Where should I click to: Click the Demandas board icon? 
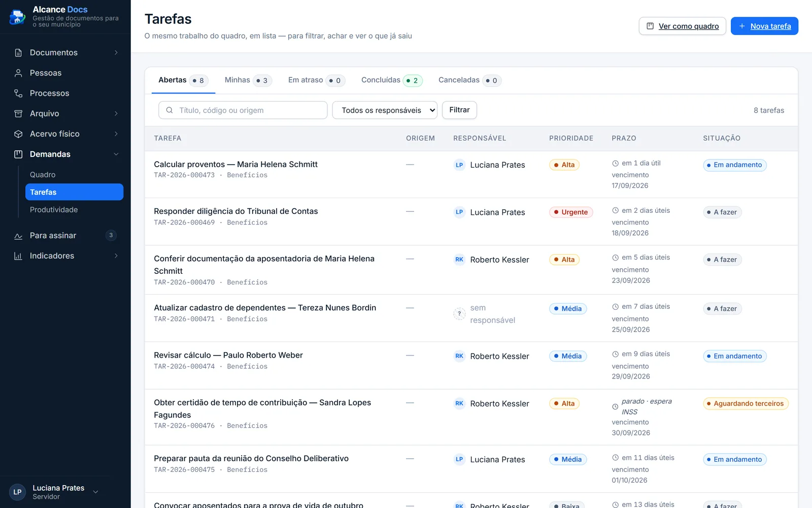(18, 154)
